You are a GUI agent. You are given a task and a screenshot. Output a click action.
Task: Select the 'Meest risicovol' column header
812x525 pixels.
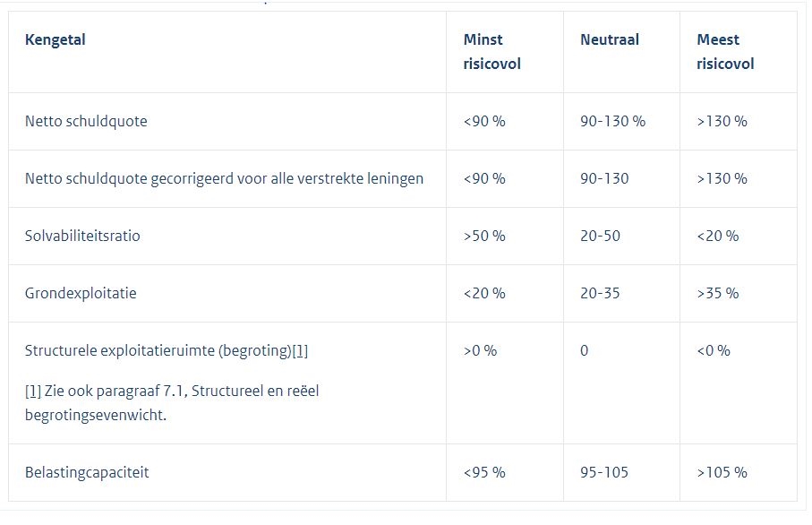click(725, 52)
